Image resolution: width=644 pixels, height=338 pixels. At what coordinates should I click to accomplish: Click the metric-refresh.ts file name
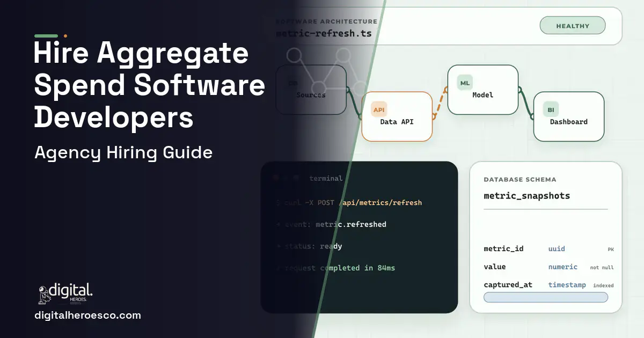324,33
